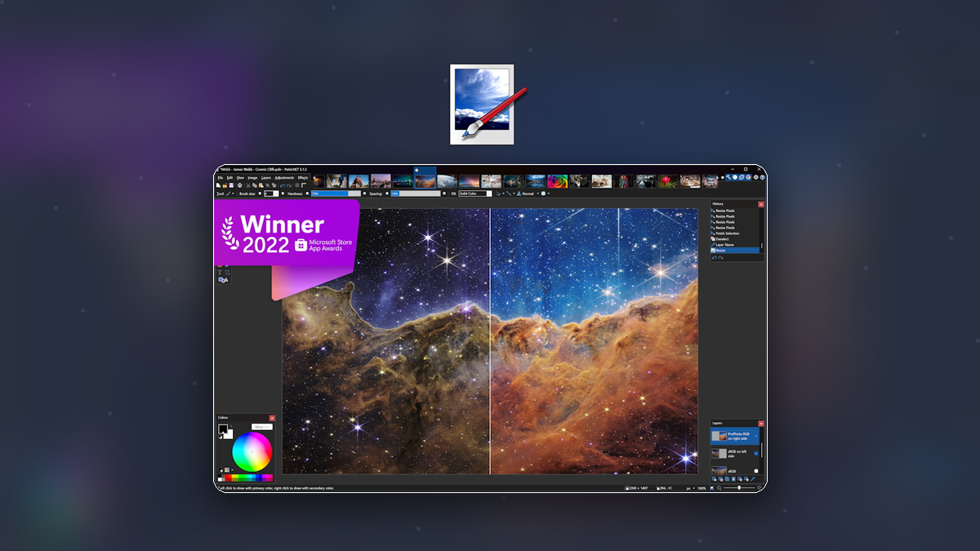This screenshot has height=551, width=980.
Task: Click Duplicate Layer icon in Layers panel
Action: pos(727,479)
